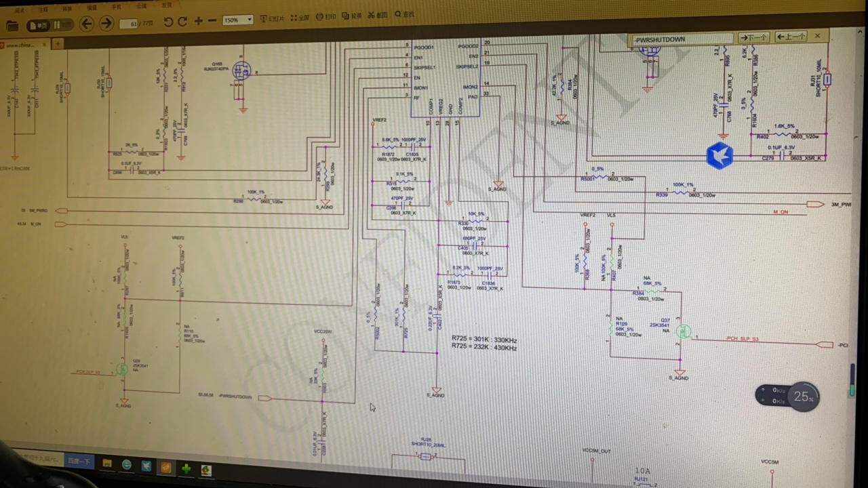
Task: Zoom in with the plus icon
Action: click(198, 22)
